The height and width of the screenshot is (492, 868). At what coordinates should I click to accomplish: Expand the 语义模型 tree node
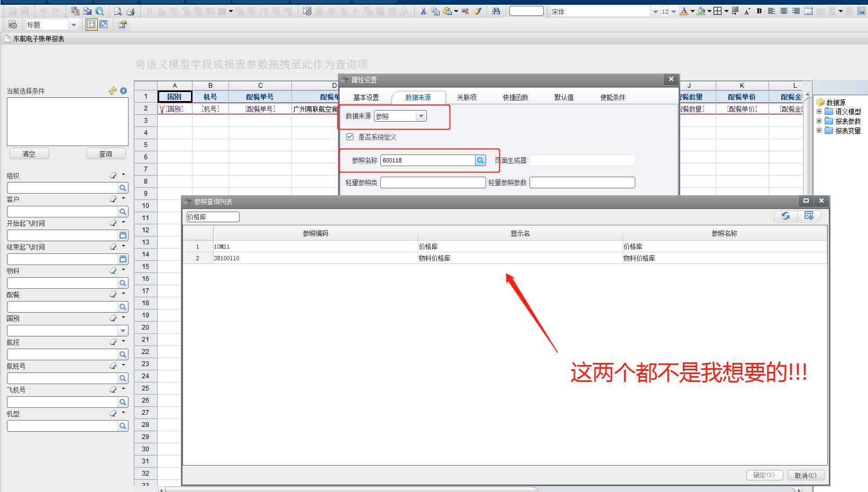coord(819,112)
